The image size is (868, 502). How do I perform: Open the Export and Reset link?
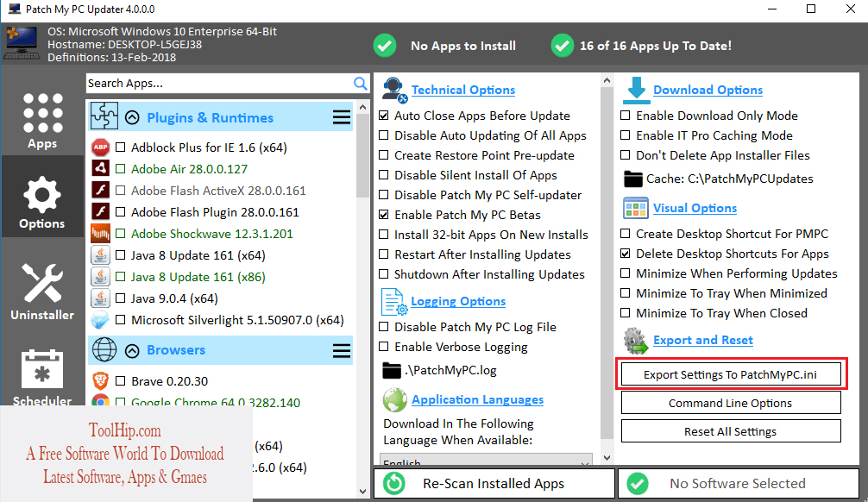tap(703, 341)
